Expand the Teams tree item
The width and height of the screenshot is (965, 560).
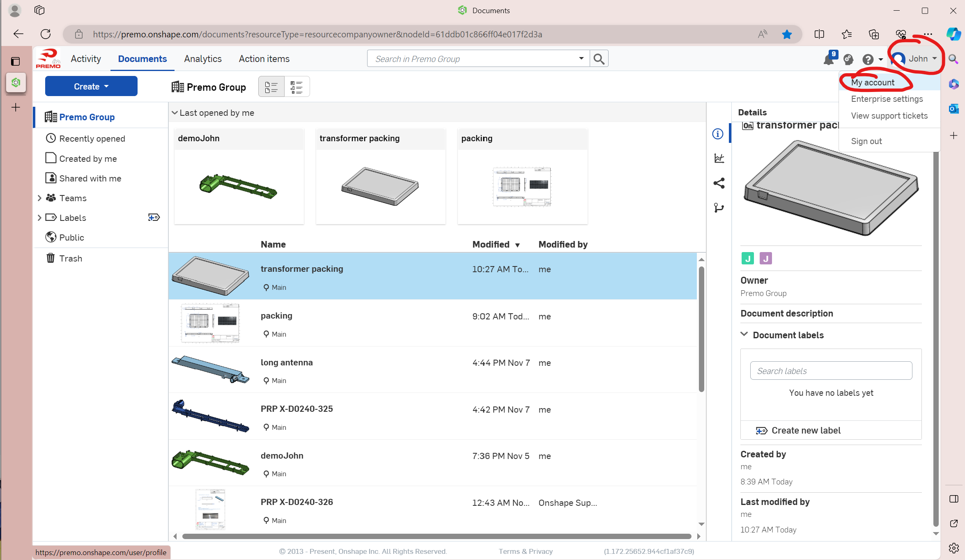[x=39, y=198]
